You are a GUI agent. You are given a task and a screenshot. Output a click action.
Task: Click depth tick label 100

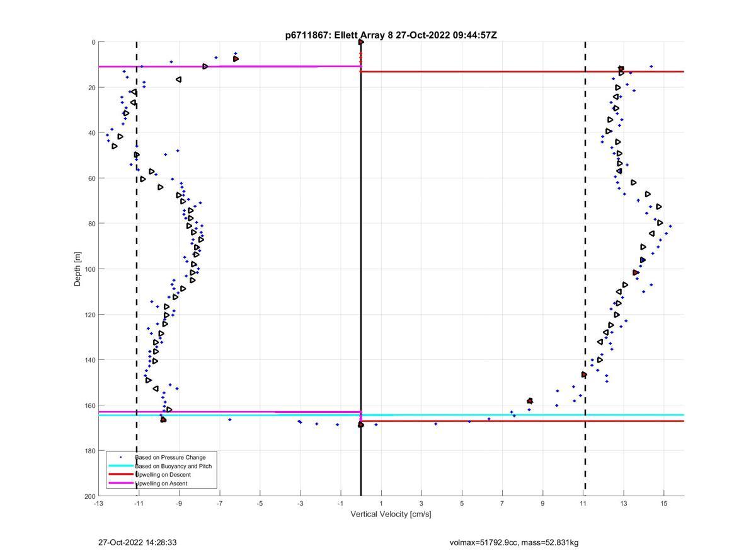click(89, 269)
